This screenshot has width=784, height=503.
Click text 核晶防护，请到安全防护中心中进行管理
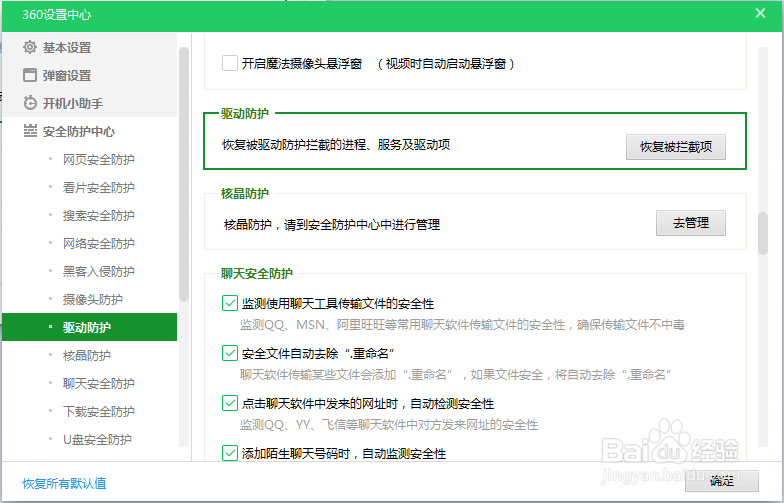pos(332,224)
